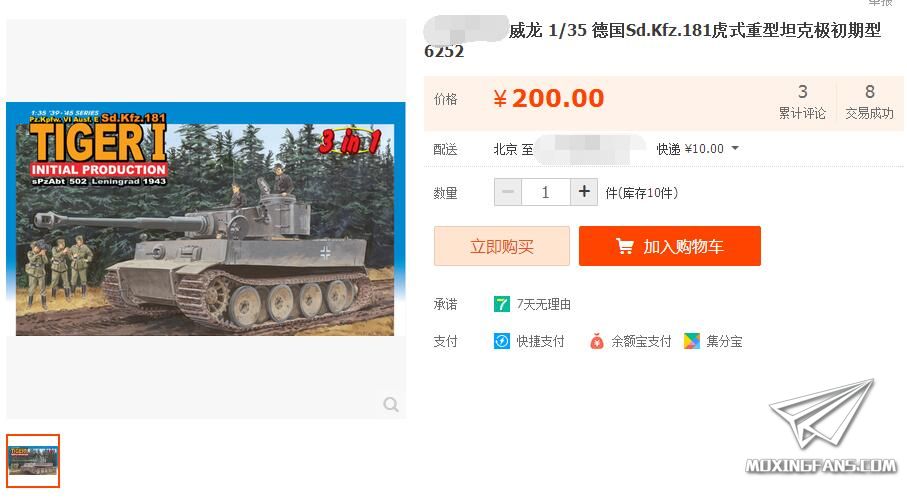Decrease quantity with the minus button
The image size is (907, 501).
point(508,191)
